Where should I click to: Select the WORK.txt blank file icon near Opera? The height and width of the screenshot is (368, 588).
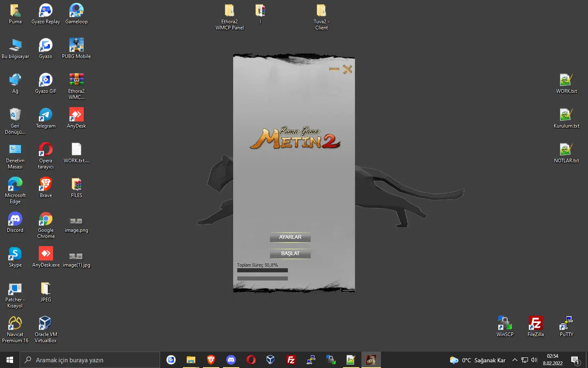76,153
